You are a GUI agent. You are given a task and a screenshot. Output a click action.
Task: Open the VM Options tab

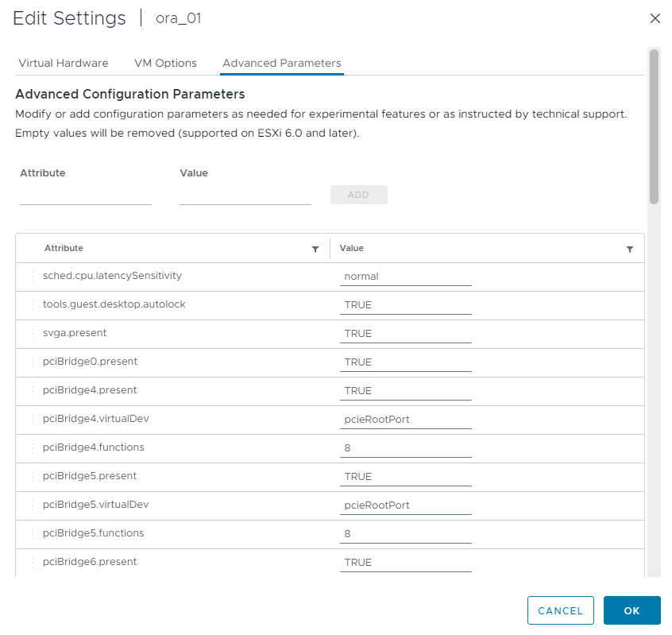coord(165,64)
